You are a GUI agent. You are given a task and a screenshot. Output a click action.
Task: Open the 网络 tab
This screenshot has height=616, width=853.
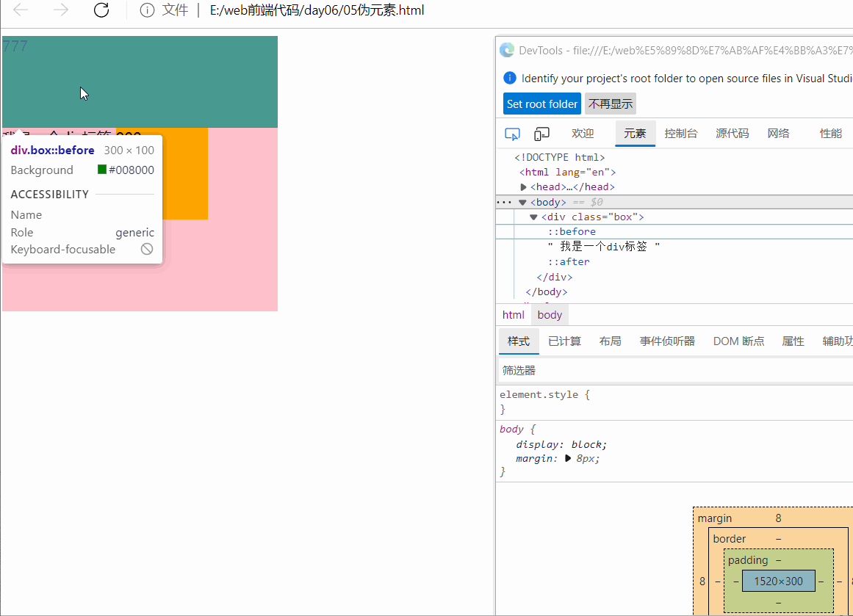(x=779, y=133)
